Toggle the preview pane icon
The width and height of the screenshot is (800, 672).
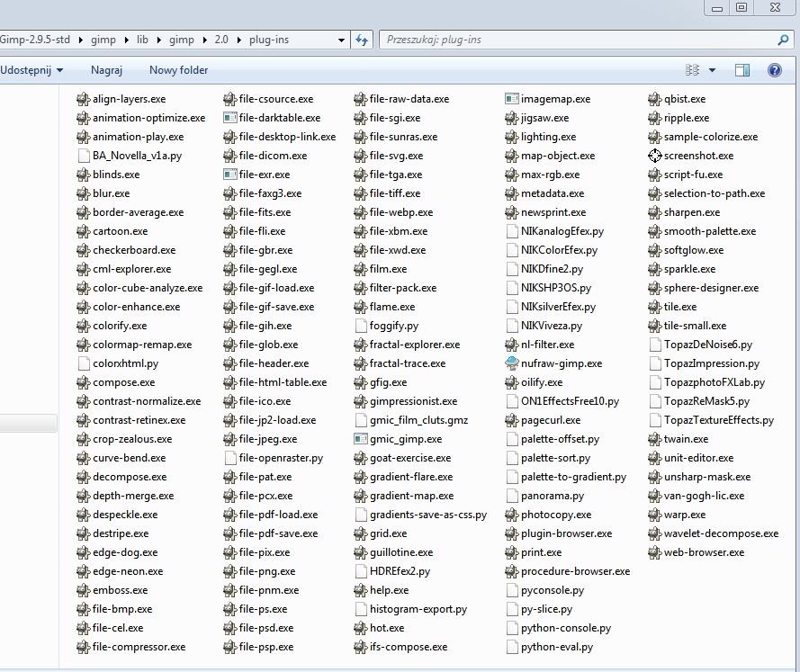click(742, 70)
